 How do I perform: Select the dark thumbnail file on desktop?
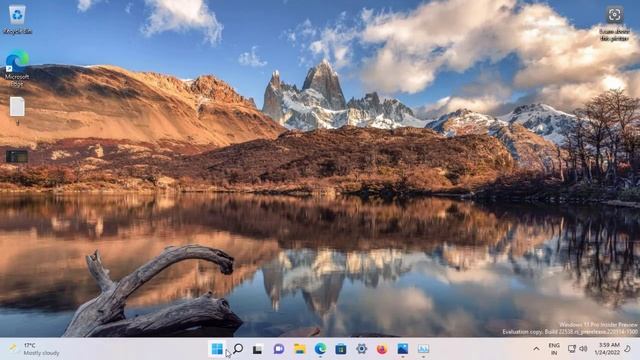17,156
